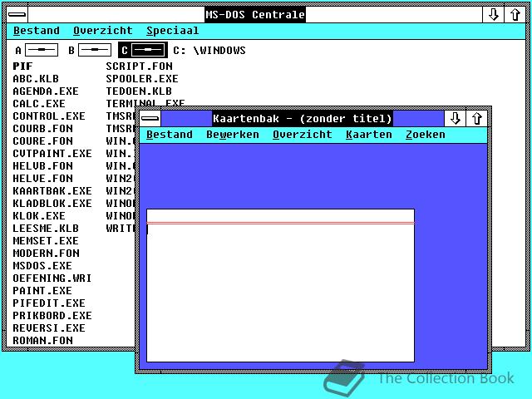Select HELVB.FON file

pyautogui.click(x=42, y=166)
